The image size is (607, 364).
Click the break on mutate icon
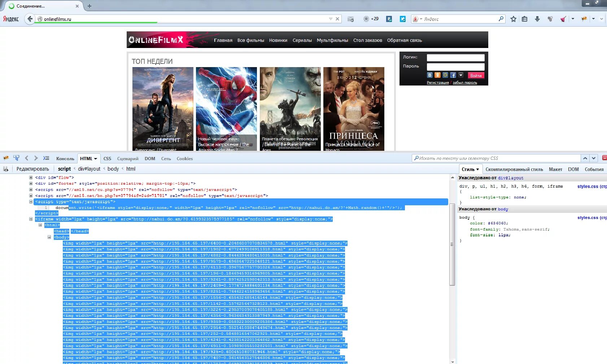[x=6, y=169]
